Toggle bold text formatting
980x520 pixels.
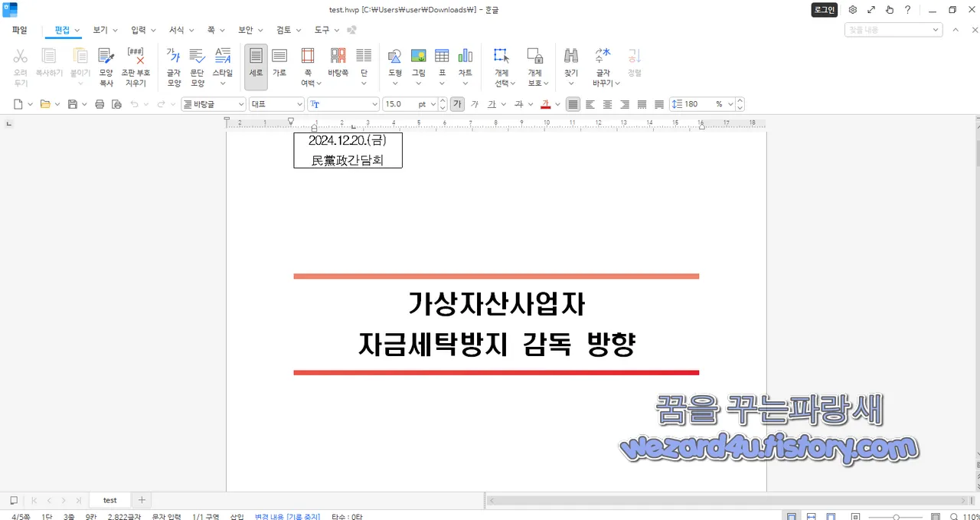[457, 103]
